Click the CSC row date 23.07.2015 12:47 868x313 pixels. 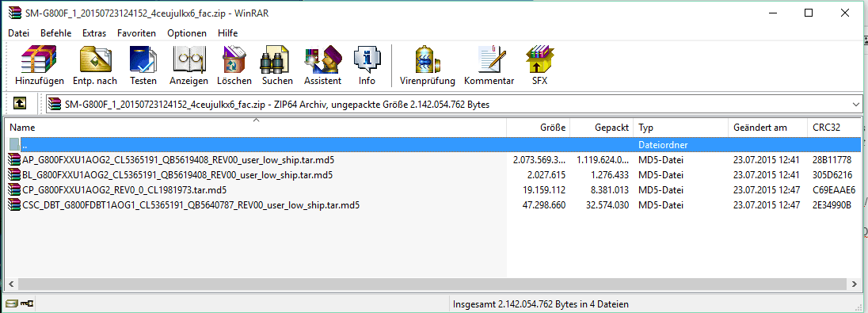pyautogui.click(x=767, y=205)
